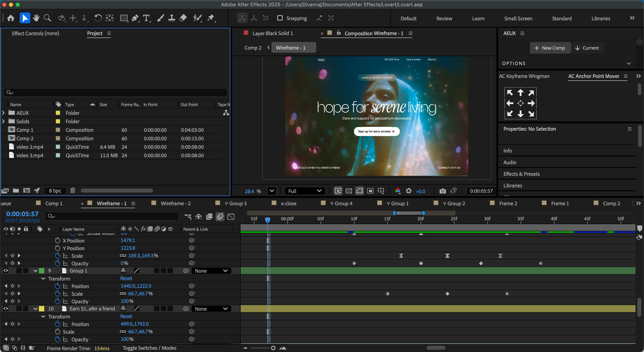Viewport: 644px width, 352px height.
Task: Click the trash icon in Project panel
Action: pos(72,191)
